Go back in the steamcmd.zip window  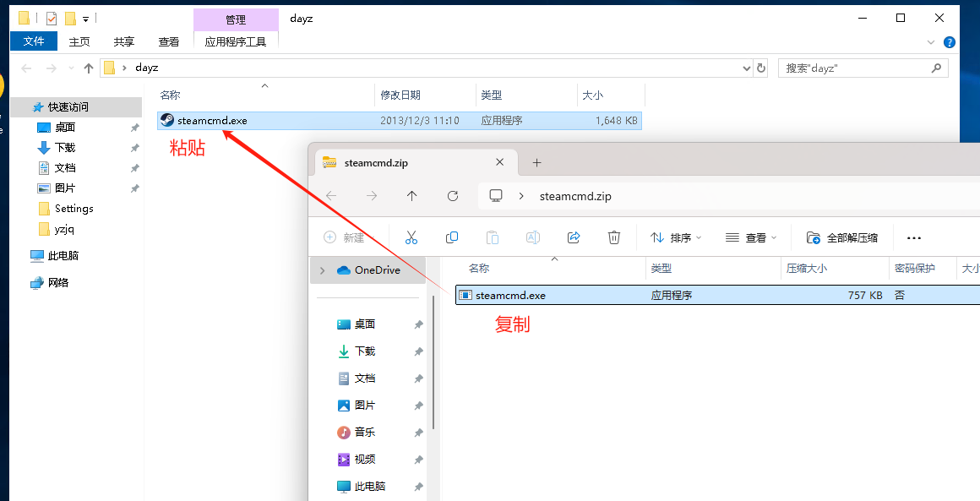click(x=331, y=196)
